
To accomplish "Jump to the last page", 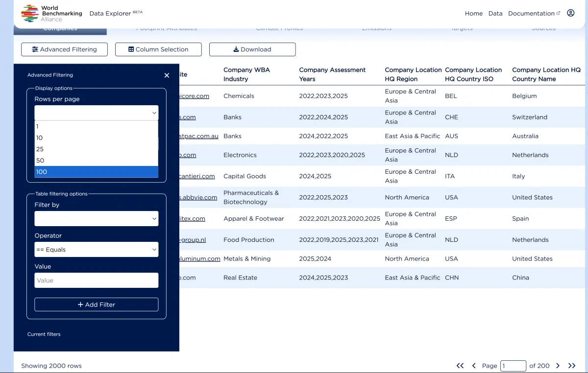I will [x=572, y=366].
